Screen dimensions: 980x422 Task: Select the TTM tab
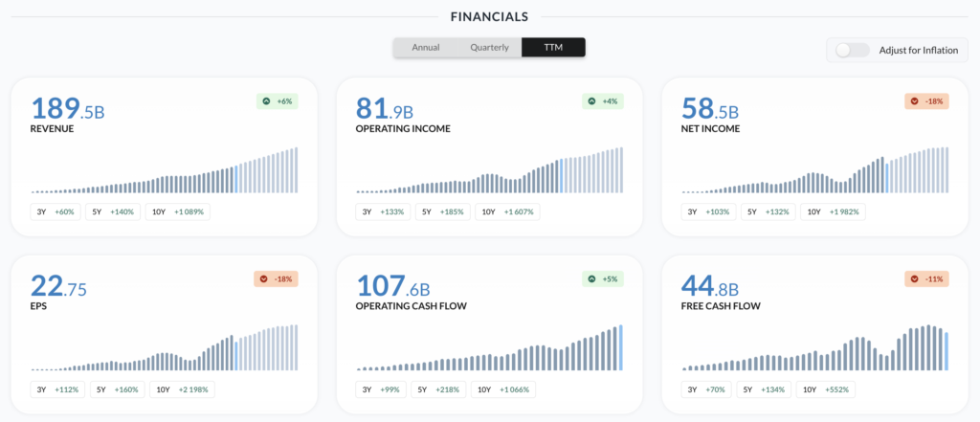pyautogui.click(x=553, y=47)
